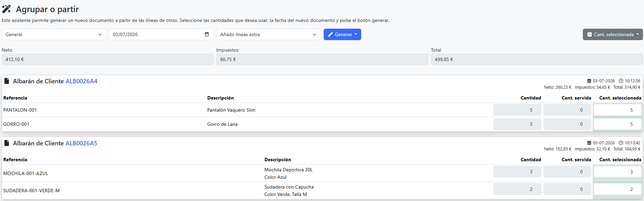This screenshot has width=644, height=201.
Task: Click the calendar icon next to 03-07-2026 for ALB0026A4
Action: 589,81
